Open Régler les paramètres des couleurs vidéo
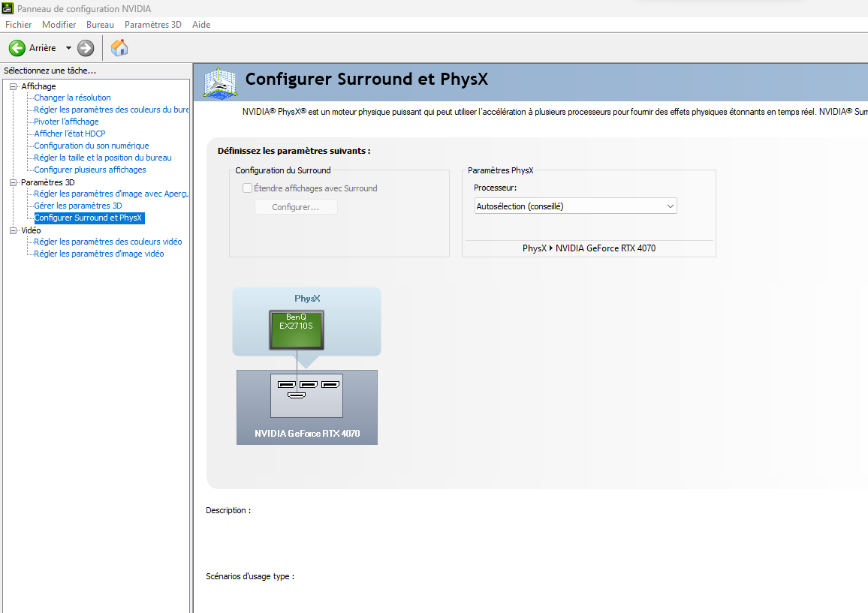This screenshot has width=868, height=613. [x=108, y=242]
